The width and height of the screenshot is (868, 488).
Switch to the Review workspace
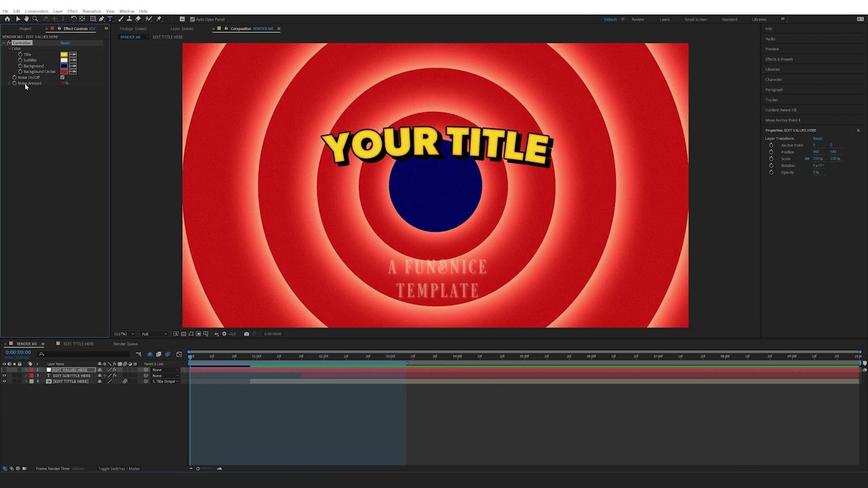(x=638, y=19)
